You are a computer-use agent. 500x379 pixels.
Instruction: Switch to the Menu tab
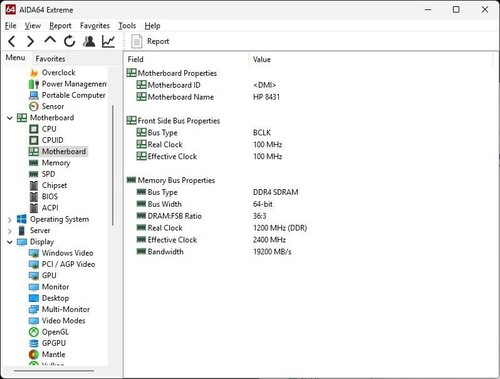tap(15, 58)
